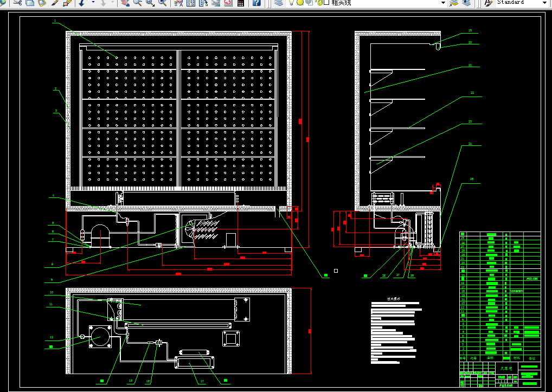Click the Undo arrow icon
The width and height of the screenshot is (552, 392).
tap(82, 3)
